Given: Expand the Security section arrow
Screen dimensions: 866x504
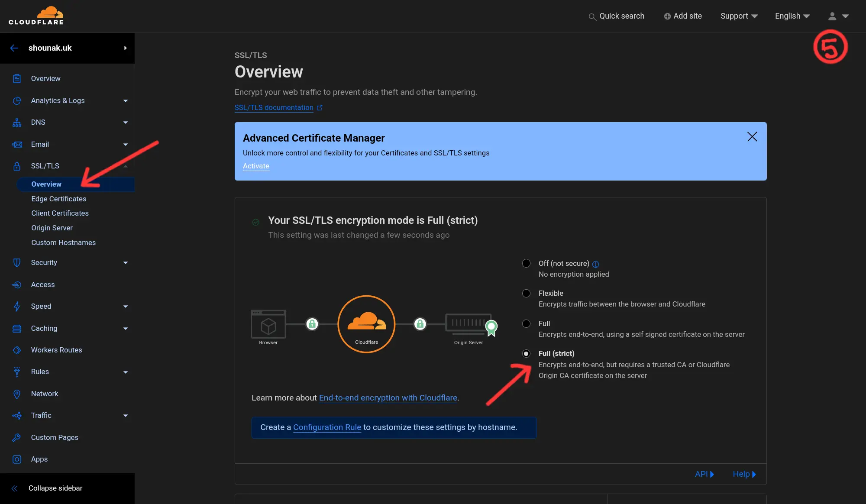Looking at the screenshot, I should (126, 263).
